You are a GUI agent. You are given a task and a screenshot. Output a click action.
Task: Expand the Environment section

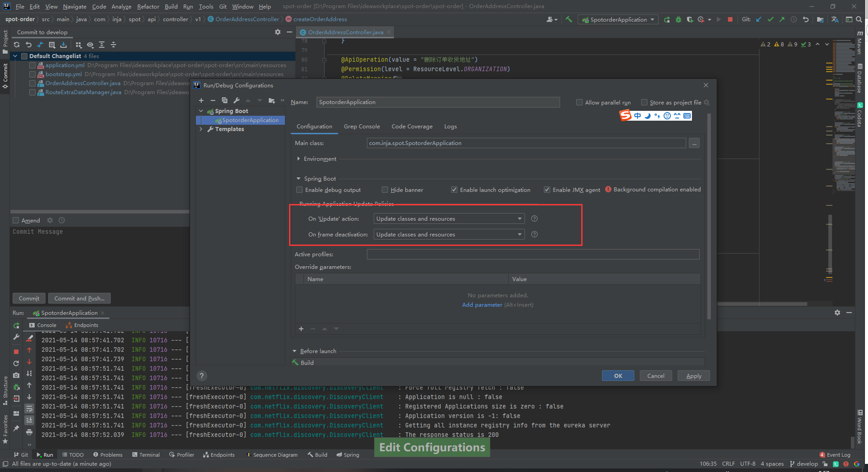click(x=299, y=159)
